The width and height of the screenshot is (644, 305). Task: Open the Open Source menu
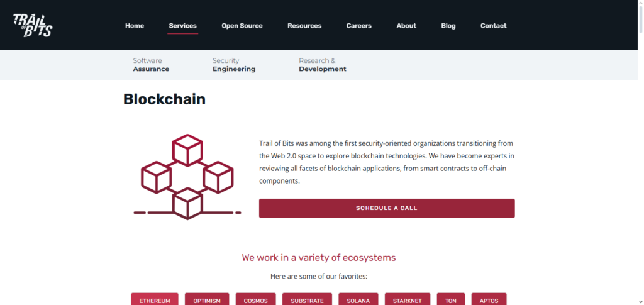242,26
